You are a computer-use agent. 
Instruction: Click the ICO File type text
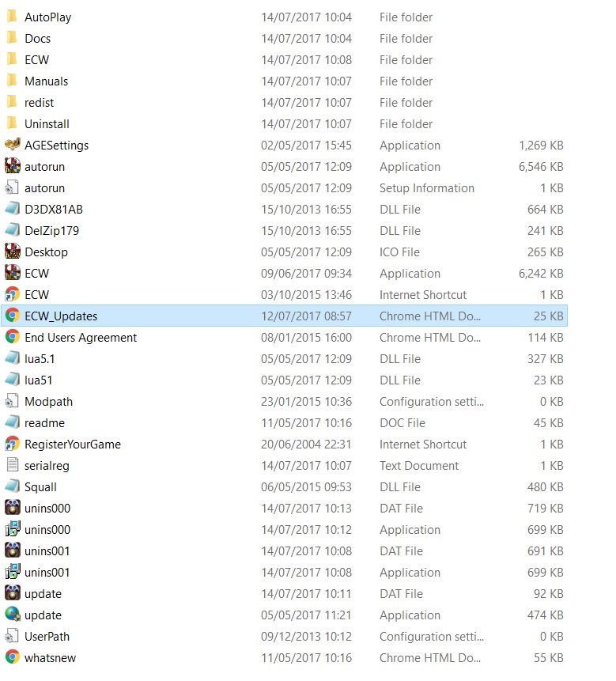(399, 252)
